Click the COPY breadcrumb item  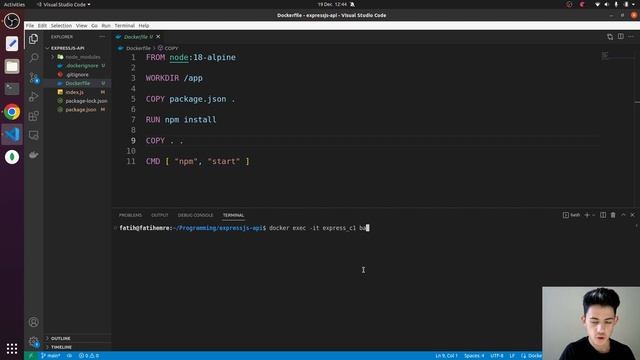(x=168, y=48)
